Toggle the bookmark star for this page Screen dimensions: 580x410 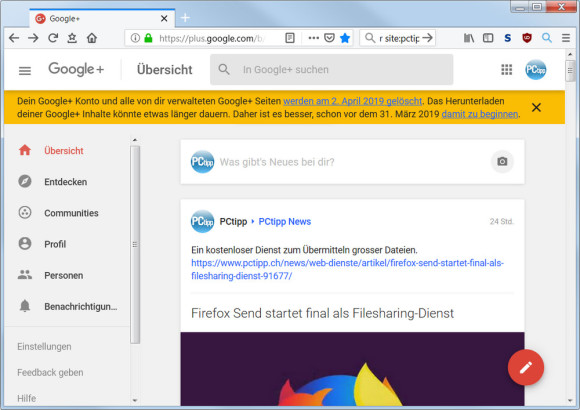pyautogui.click(x=345, y=38)
